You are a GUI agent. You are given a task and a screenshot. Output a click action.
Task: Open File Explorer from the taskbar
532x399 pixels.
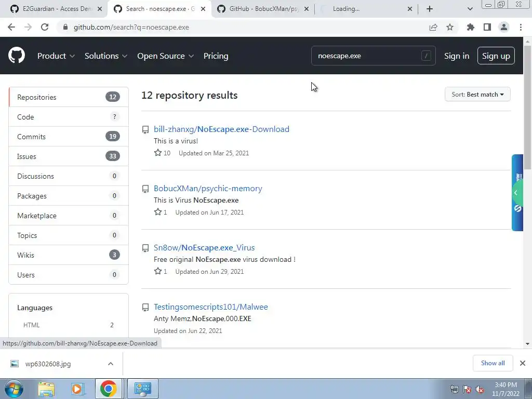(x=46, y=389)
